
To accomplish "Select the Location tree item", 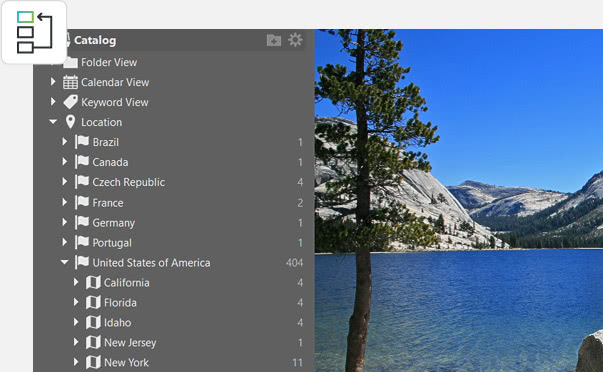I will tap(102, 122).
